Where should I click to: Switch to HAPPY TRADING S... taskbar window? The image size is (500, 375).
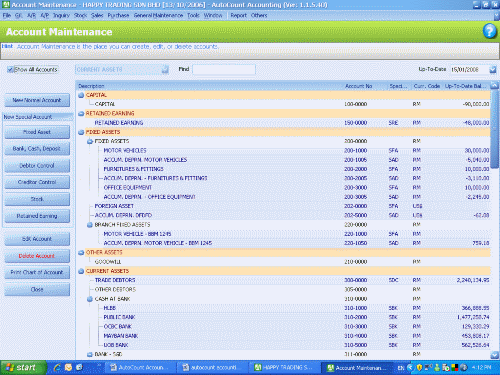(284, 368)
